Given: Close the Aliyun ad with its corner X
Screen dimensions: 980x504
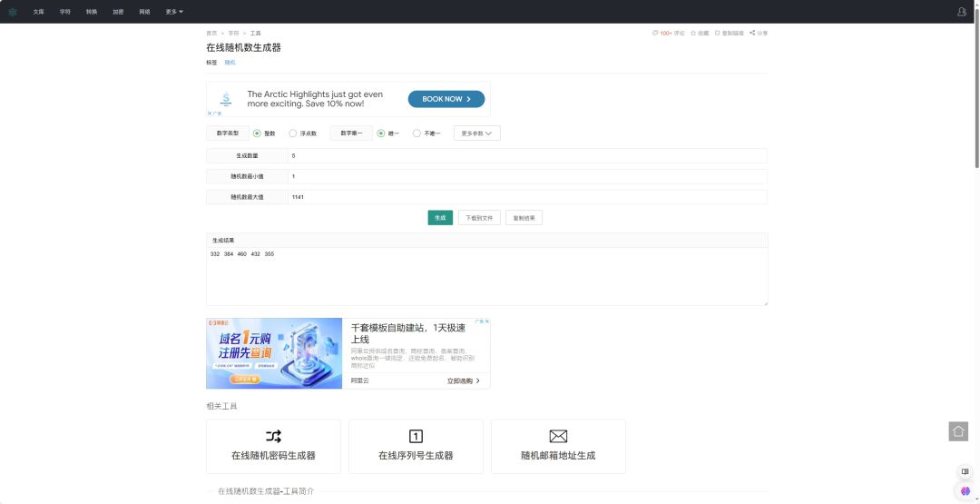Looking at the screenshot, I should [x=487, y=321].
